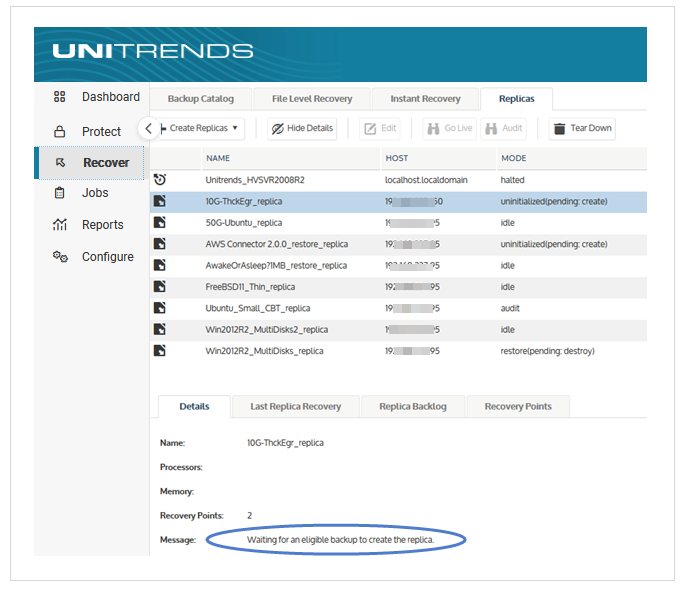Open the Details tab
Image resolution: width=700 pixels, height=605 pixels.
tap(194, 406)
